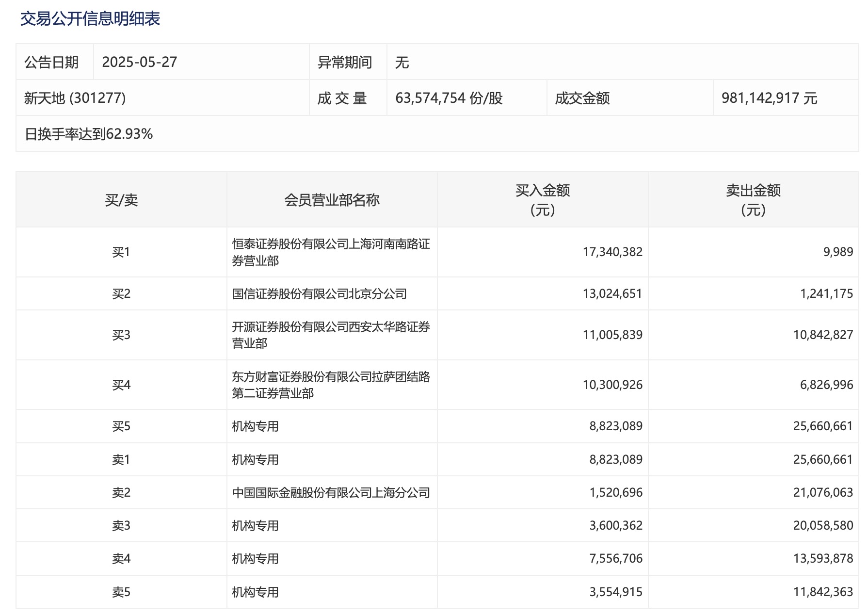Click the 日换手率达到62.93% reason row
This screenshot has width=868, height=616.
(89, 134)
